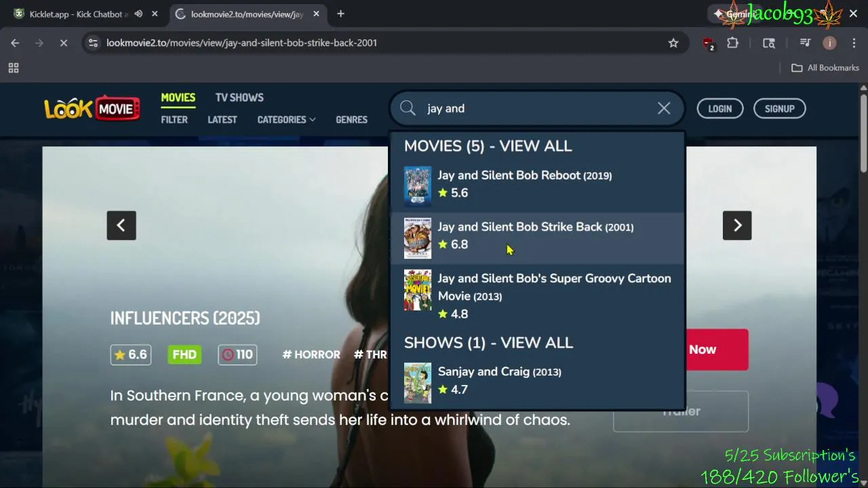Open Jay and Silent Bob Strike Back result
The height and width of the screenshot is (488, 868).
coord(537,237)
